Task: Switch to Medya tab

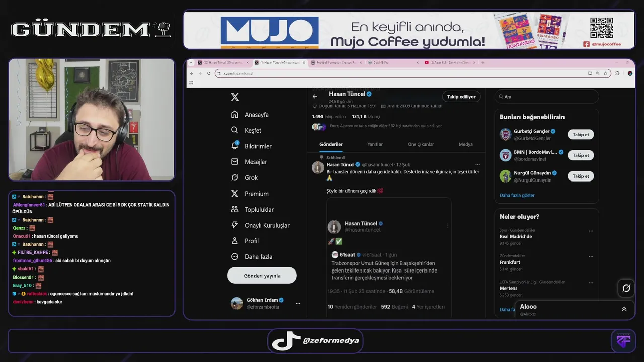Action: coord(465,144)
